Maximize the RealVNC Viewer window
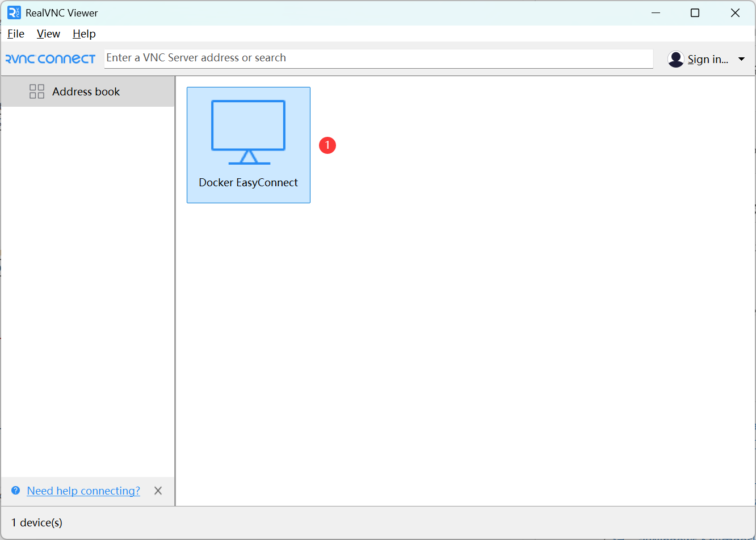The width and height of the screenshot is (756, 540). (695, 12)
